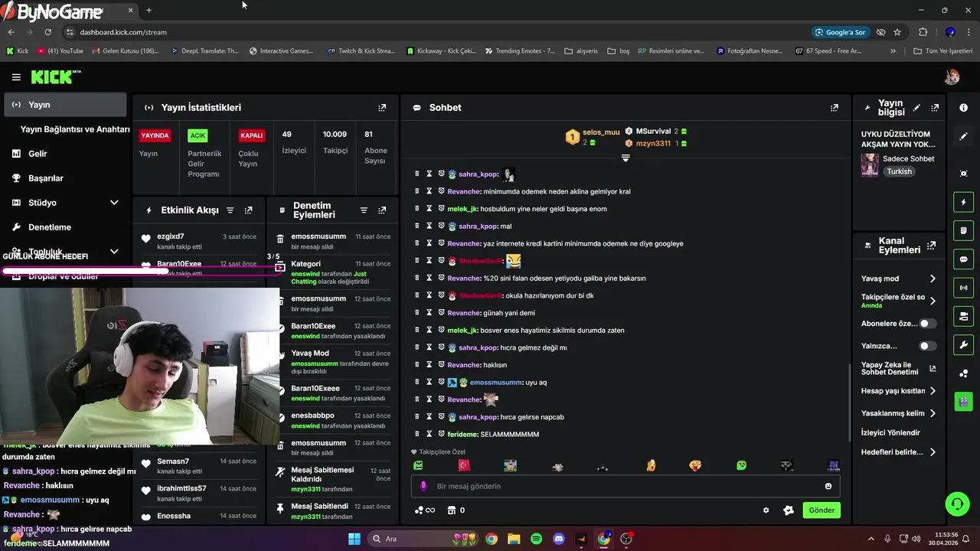This screenshot has width=980, height=551.
Task: Click username ferideme in chat
Action: click(x=462, y=435)
